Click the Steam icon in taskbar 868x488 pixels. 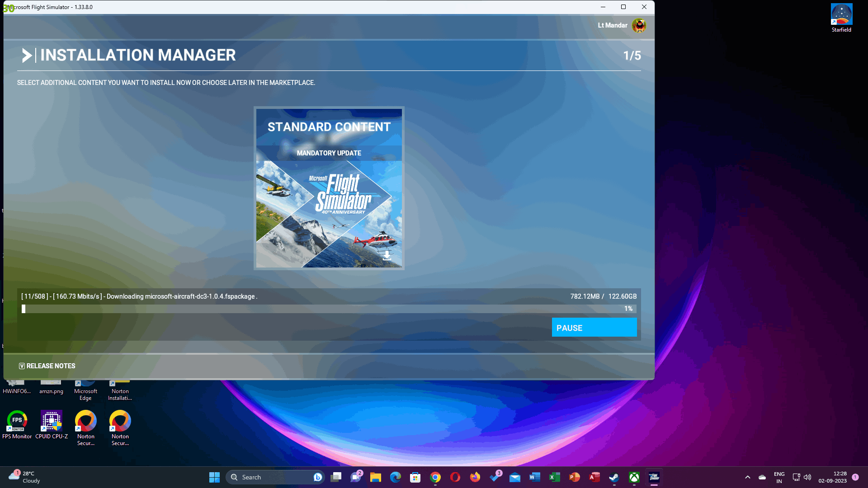click(614, 477)
